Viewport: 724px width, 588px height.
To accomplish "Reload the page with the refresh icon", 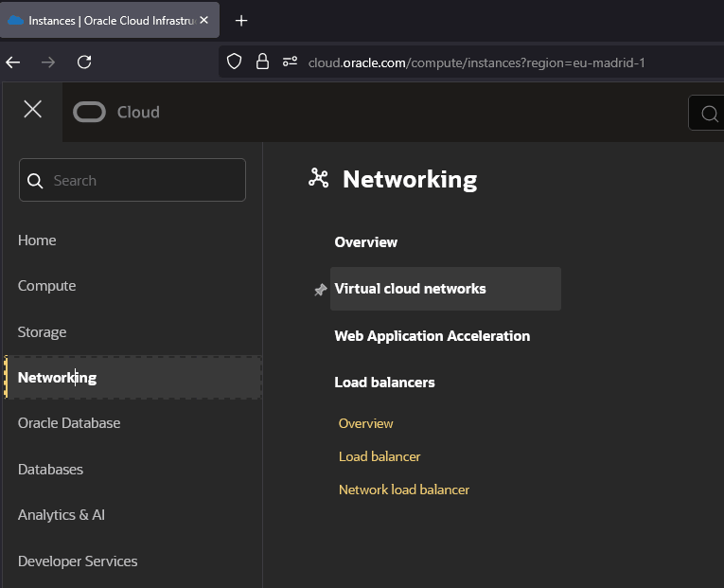I will 84,62.
